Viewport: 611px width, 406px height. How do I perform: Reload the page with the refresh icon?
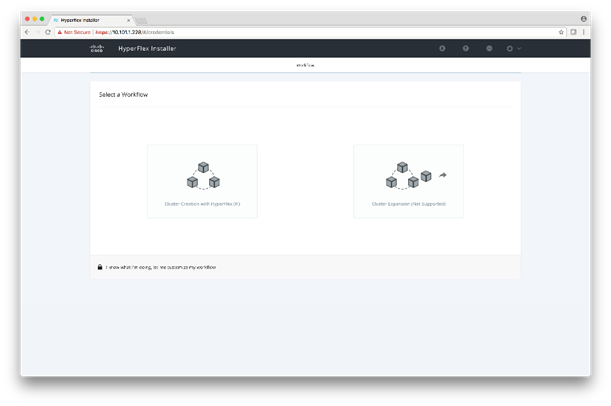click(x=48, y=32)
